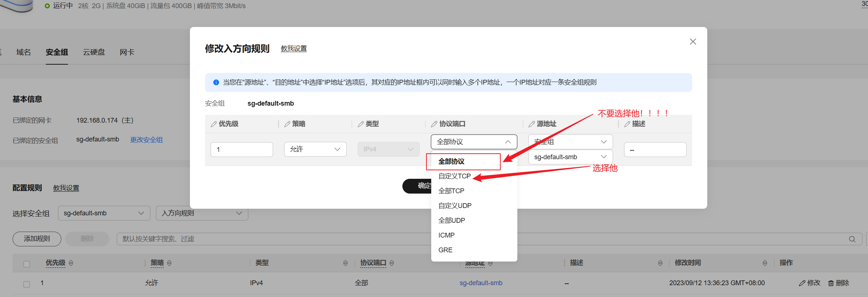Screen dimensions: 868x297
Task: Select 全部TCP in the protocol list
Action: point(474,191)
